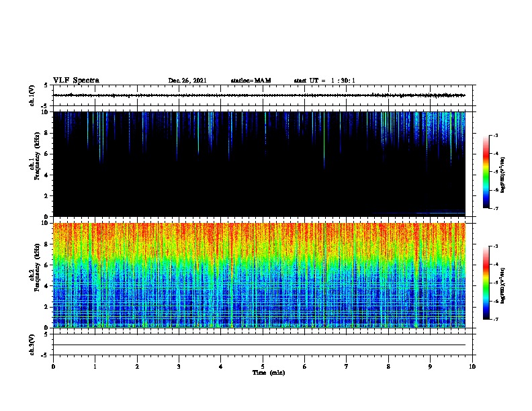
Task: Select the 'start UT = 1:30:1' text
Action: click(324, 81)
